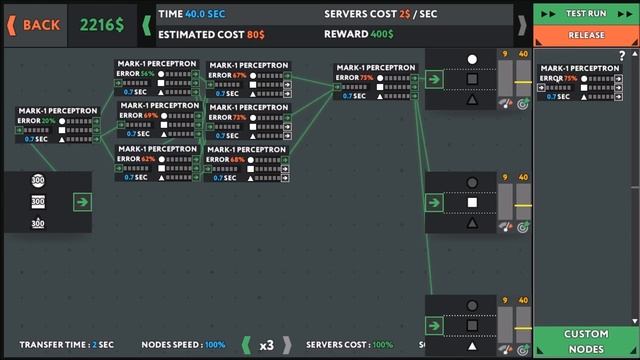Increase simulation speed right of x3
The width and height of the screenshot is (640, 360).
coord(287,345)
